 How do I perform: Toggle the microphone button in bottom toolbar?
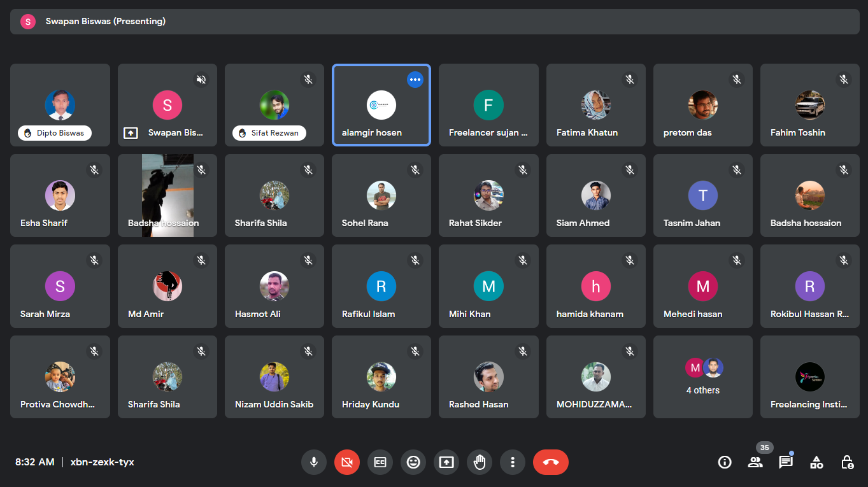point(313,462)
